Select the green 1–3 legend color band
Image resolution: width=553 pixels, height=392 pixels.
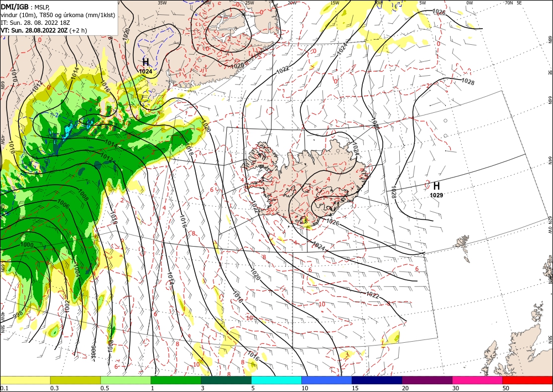click(176, 380)
